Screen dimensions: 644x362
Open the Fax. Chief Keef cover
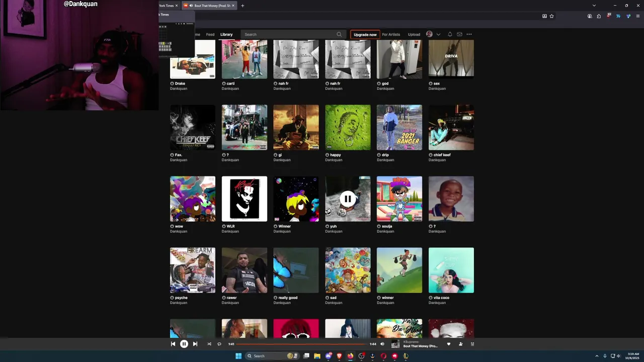(193, 127)
